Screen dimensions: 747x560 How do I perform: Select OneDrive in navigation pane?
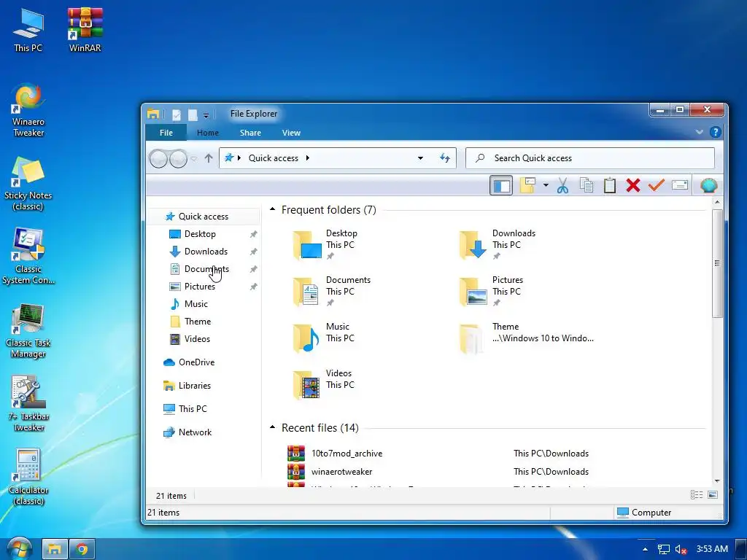[x=196, y=362]
